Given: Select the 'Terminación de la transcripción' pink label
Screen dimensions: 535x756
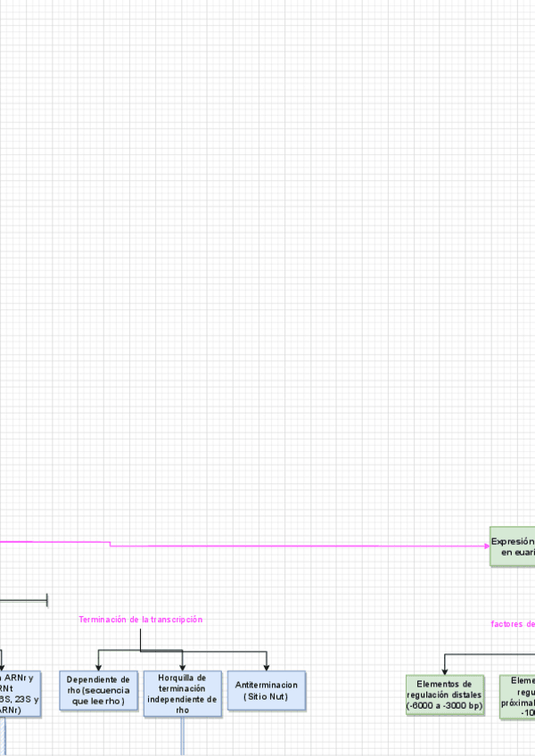Looking at the screenshot, I should (x=141, y=620).
